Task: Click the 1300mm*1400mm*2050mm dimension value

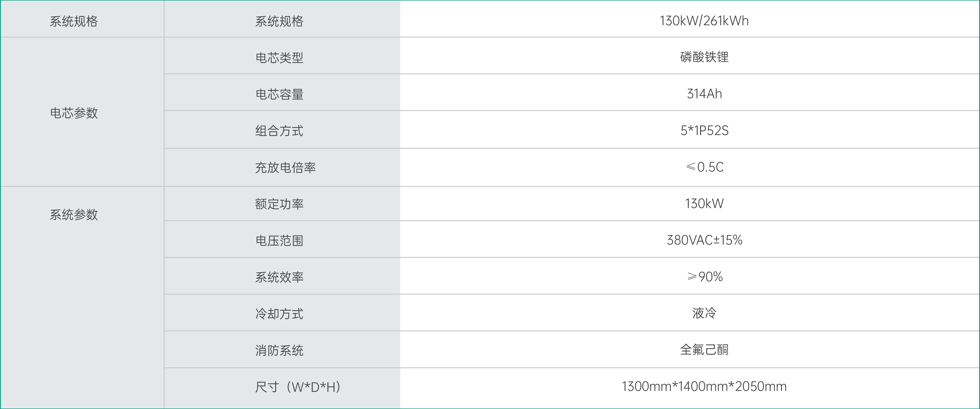Action: [x=704, y=386]
